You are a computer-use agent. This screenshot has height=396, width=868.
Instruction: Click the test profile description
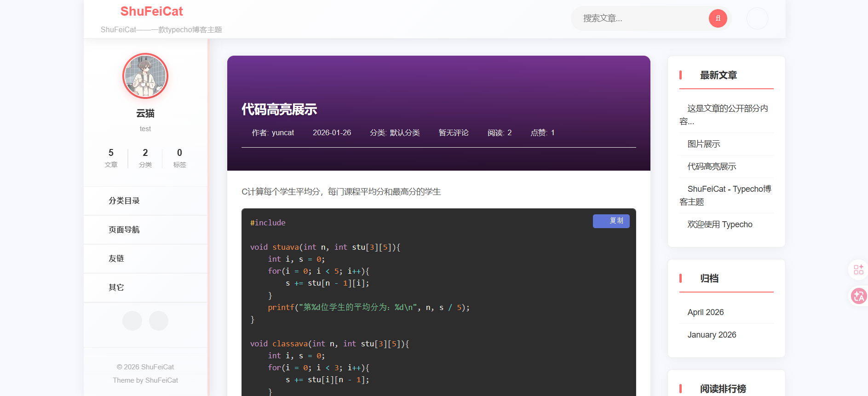pyautogui.click(x=145, y=129)
